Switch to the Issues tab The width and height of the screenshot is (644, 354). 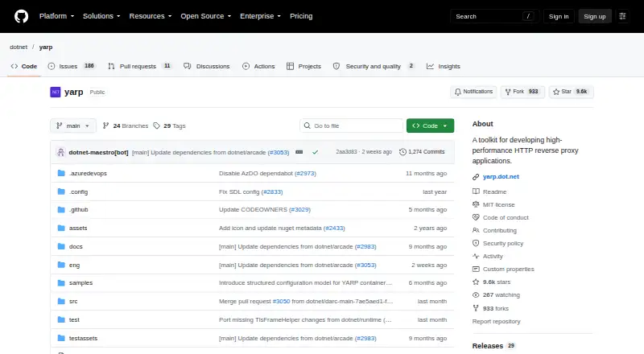pos(72,66)
